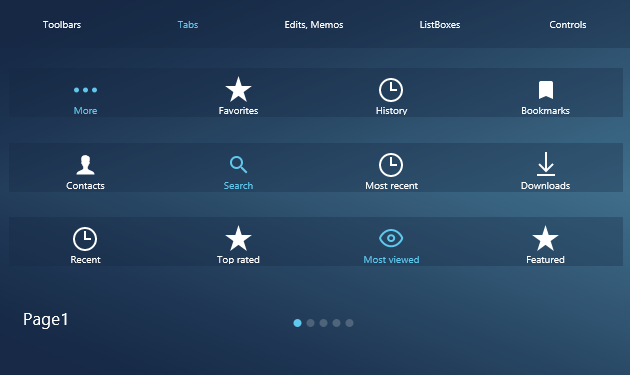Viewport: 630px width, 375px height.
Task: Jump to the last page indicator dot
Action: (x=350, y=323)
